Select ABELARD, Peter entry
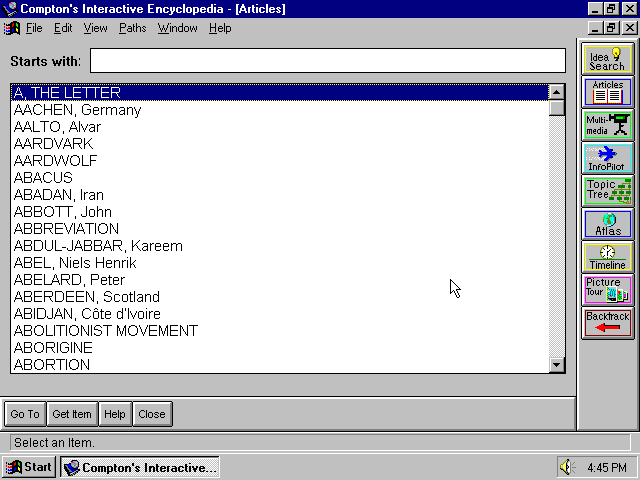The image size is (640, 480). (280, 280)
